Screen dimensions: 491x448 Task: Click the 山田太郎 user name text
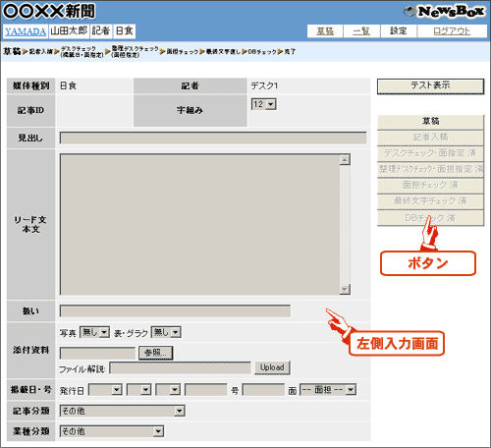[69, 31]
